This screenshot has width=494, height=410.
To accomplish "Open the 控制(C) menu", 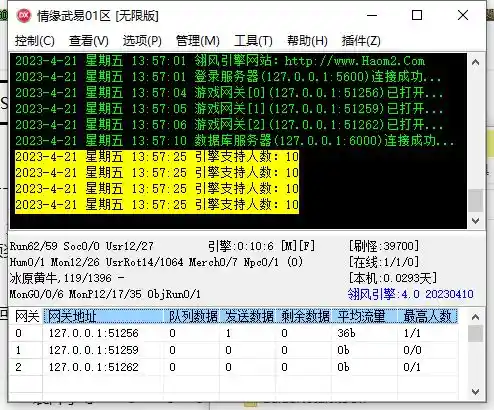I will (35, 41).
